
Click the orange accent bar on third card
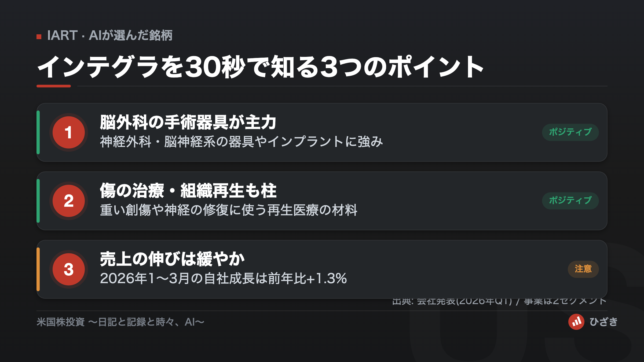coord(38,269)
